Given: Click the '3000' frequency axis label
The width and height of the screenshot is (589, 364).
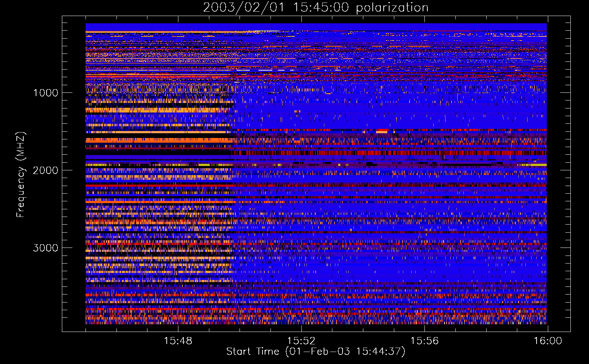Looking at the screenshot, I should (x=46, y=248).
